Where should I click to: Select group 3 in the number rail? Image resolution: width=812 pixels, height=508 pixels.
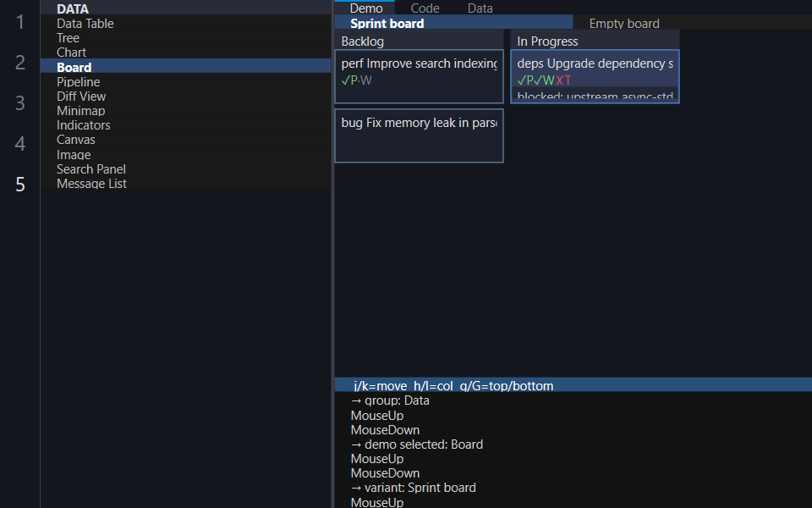click(19, 102)
